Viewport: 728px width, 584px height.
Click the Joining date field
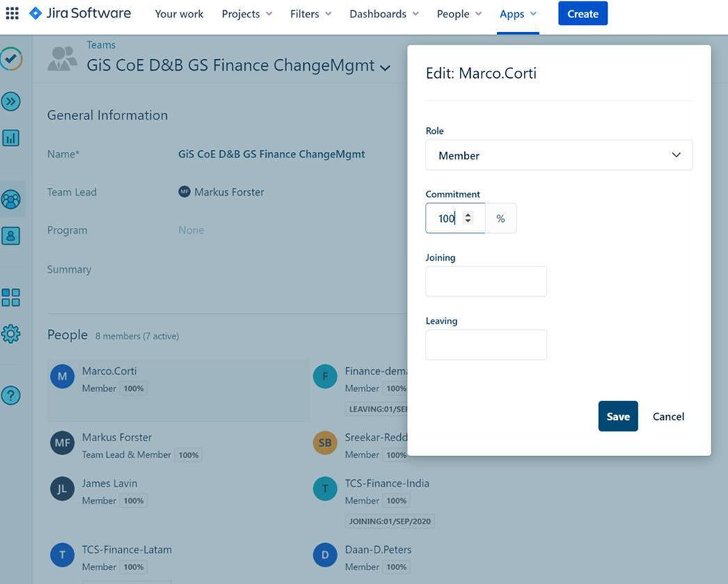(486, 281)
